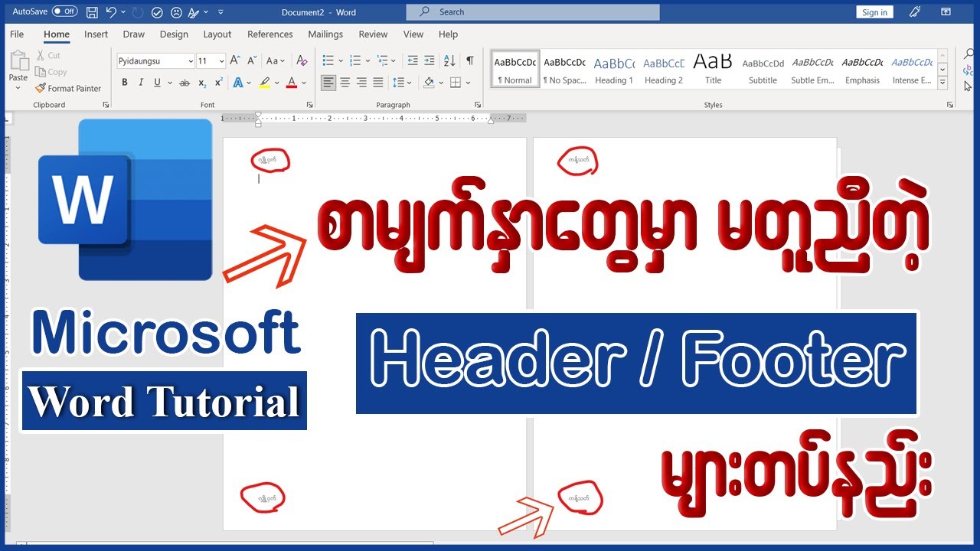Open the Paragraph dialog launcher
The image size is (980, 551).
[x=476, y=105]
